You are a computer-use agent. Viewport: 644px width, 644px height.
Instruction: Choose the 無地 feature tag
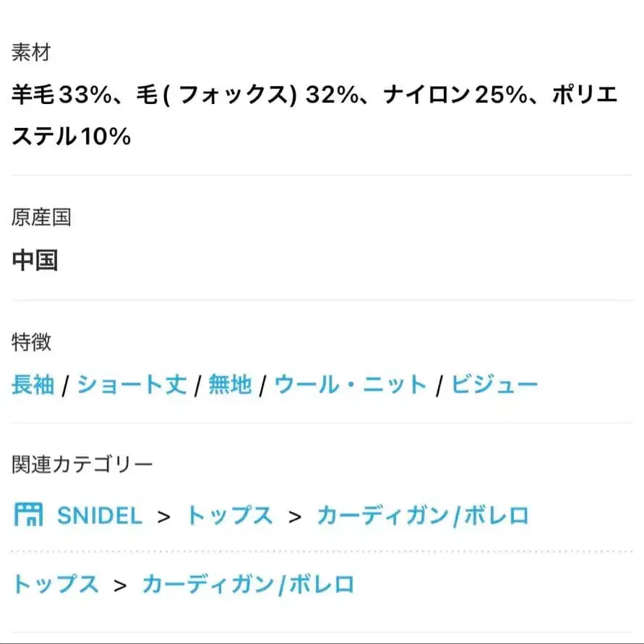pyautogui.click(x=230, y=385)
